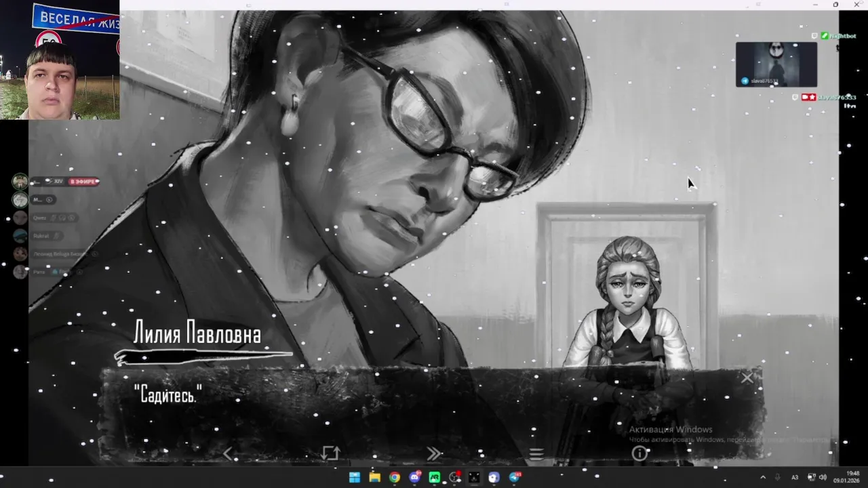Click the microphone tray icon
This screenshot has width=868, height=488.
[x=778, y=477]
